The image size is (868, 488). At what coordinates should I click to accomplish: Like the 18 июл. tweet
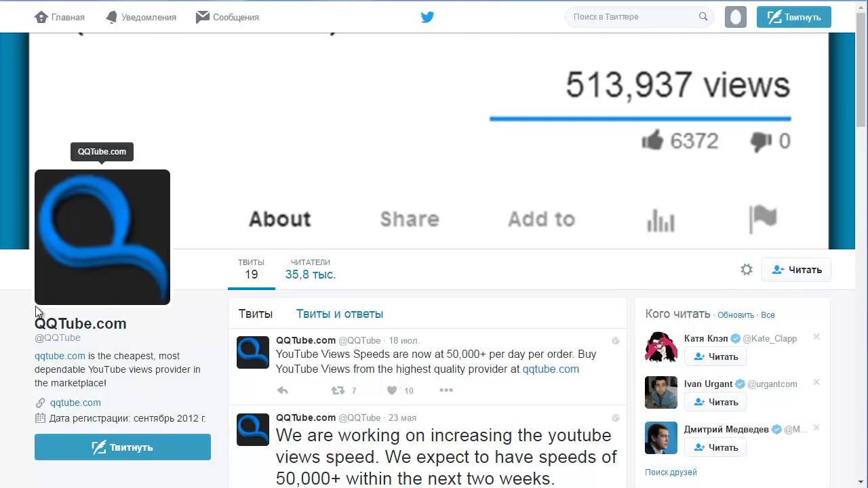[392, 390]
